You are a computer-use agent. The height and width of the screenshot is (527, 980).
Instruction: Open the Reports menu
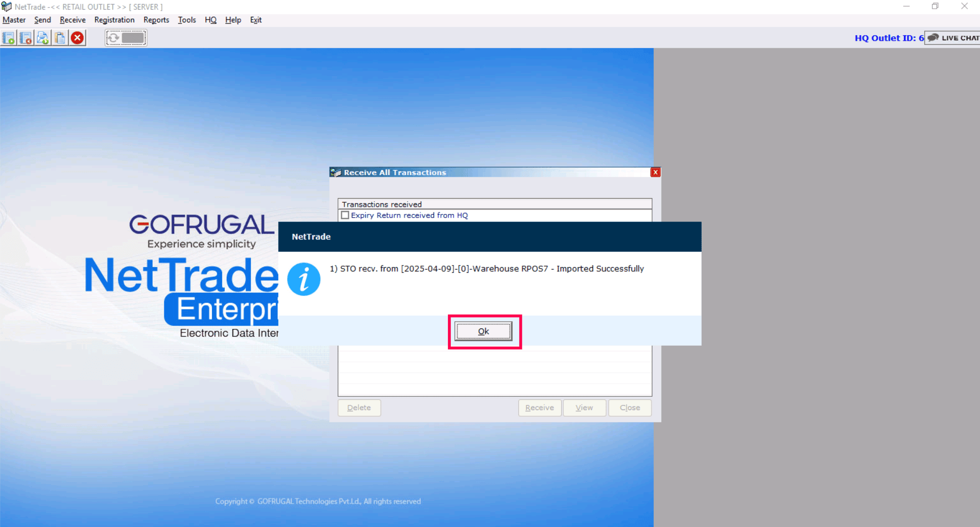coord(156,20)
